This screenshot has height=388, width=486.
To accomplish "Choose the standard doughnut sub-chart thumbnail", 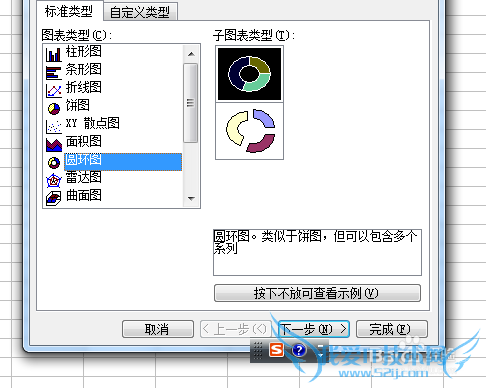I will click(249, 74).
